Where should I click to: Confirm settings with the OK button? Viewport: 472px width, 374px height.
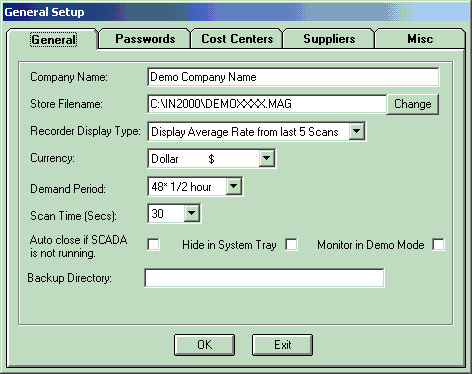(204, 345)
